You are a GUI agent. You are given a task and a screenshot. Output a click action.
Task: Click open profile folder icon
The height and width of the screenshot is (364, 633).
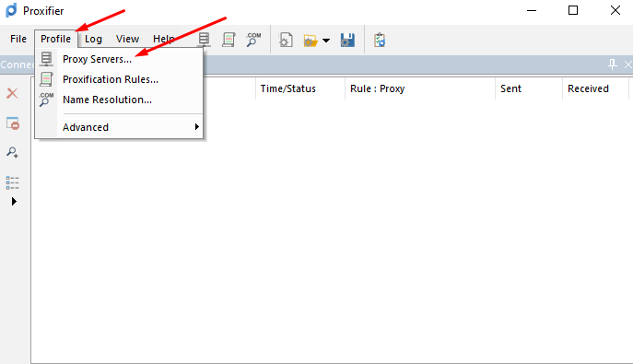coord(310,41)
